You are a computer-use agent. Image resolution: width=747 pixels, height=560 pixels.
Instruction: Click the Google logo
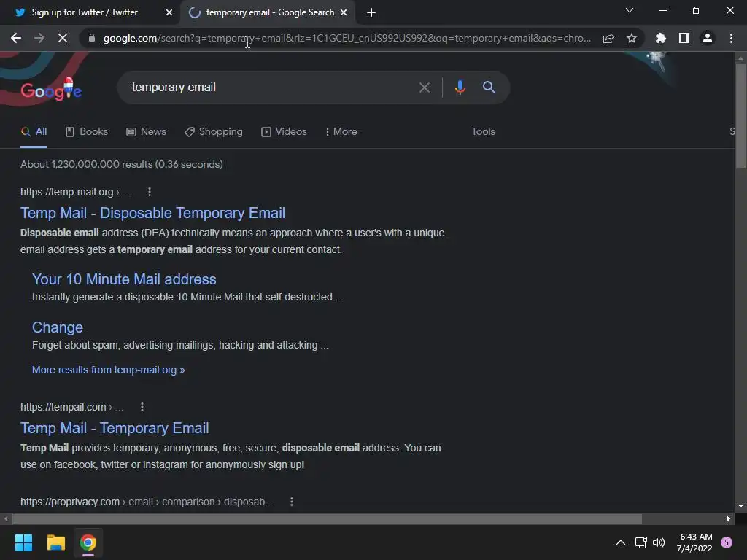coord(51,90)
